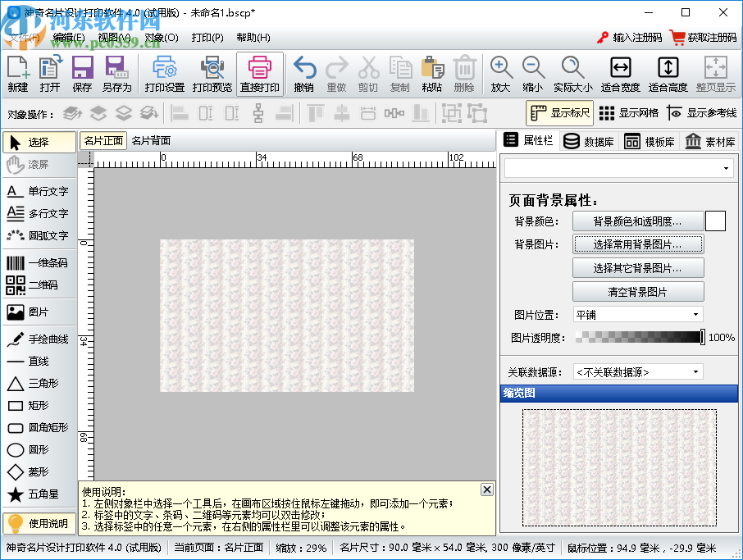This screenshot has width=743, height=560.
Task: Open 使用说明 instructions button
Action: 40,524
